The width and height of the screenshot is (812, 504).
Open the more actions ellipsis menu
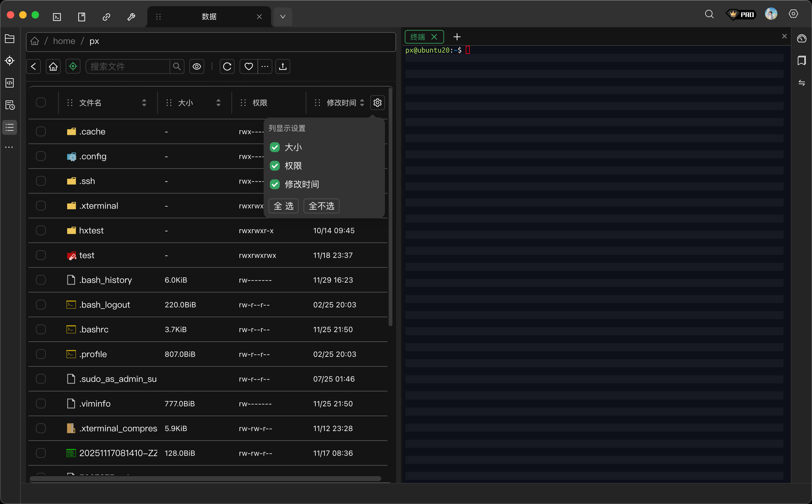[x=265, y=67]
